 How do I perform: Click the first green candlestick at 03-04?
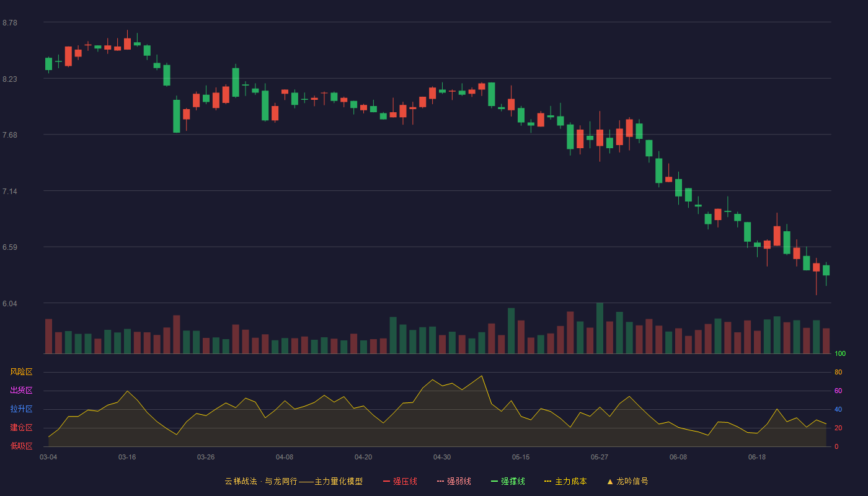pos(48,64)
